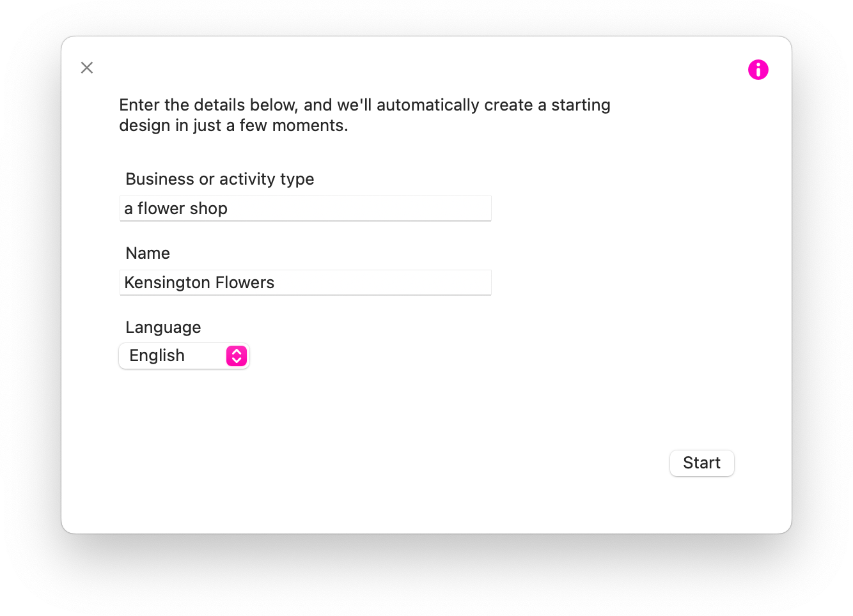The height and width of the screenshot is (616, 853).
Task: Click the "Business or activity type" label
Action: point(219,180)
